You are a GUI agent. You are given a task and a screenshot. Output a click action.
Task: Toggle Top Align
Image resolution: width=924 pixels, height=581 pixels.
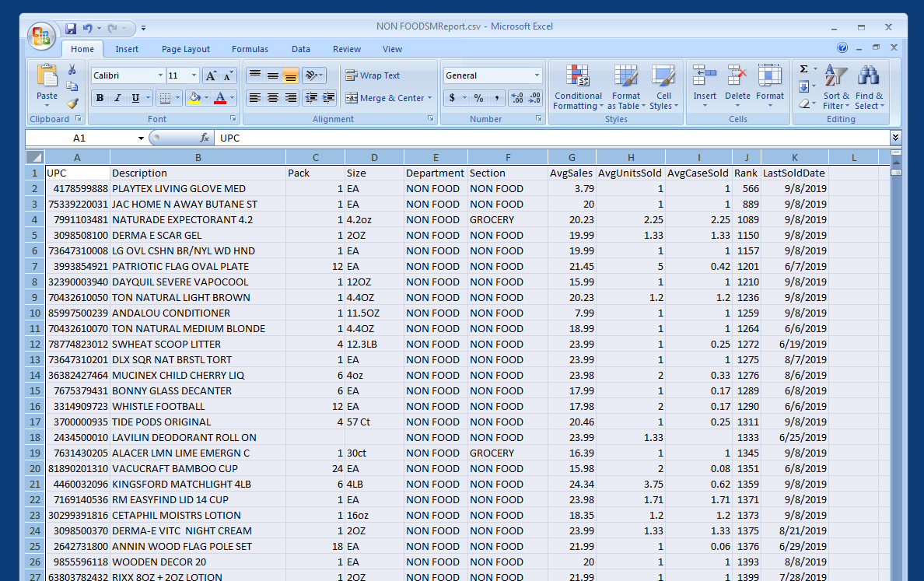click(x=255, y=75)
